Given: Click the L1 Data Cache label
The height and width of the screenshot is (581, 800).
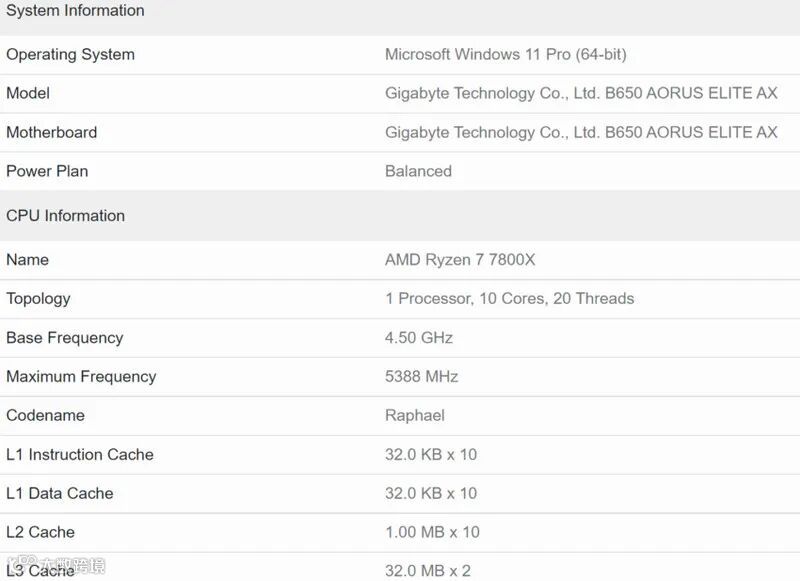Looking at the screenshot, I should point(60,493).
